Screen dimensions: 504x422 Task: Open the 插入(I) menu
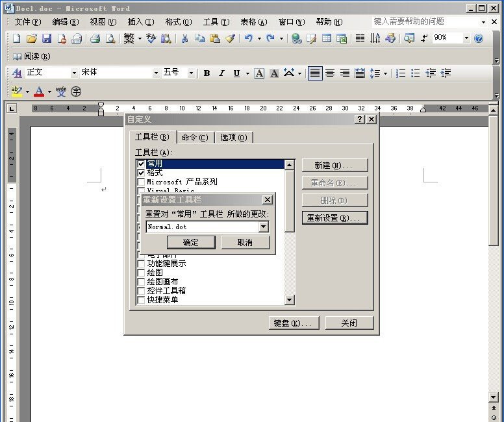click(x=140, y=22)
